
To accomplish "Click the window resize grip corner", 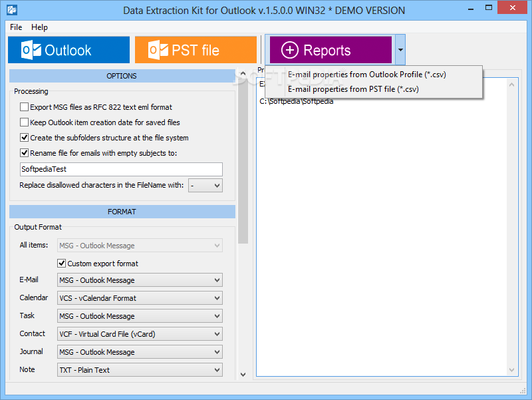I will click(523, 391).
